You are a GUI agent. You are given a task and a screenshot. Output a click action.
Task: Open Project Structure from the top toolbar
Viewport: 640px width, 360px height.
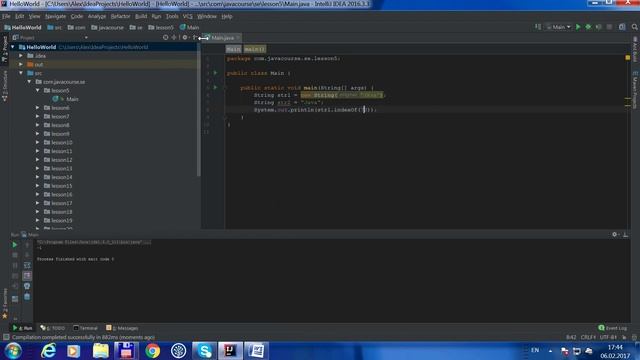(622, 27)
